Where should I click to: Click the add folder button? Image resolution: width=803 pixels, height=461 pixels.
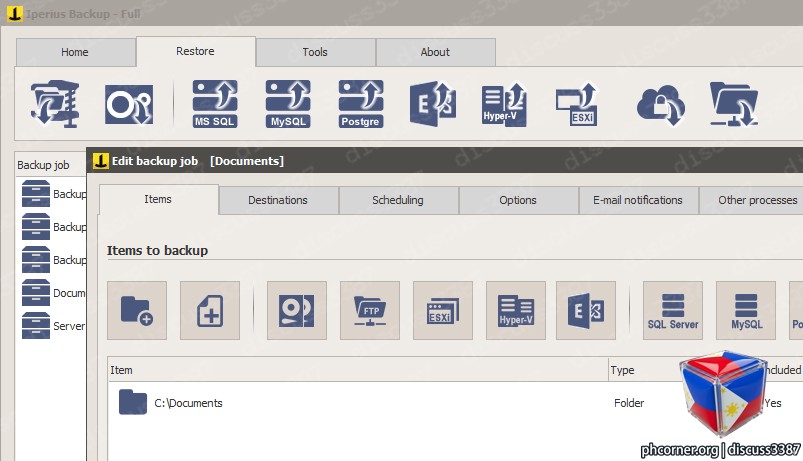pos(137,310)
